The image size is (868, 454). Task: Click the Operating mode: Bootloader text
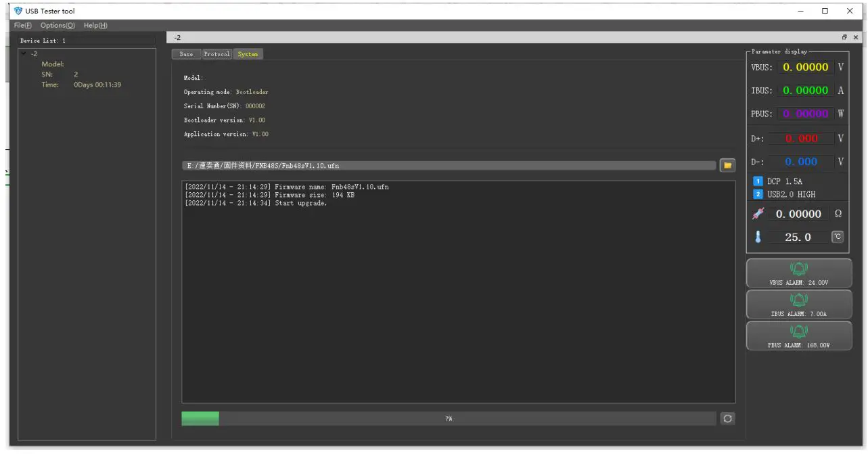(x=226, y=92)
